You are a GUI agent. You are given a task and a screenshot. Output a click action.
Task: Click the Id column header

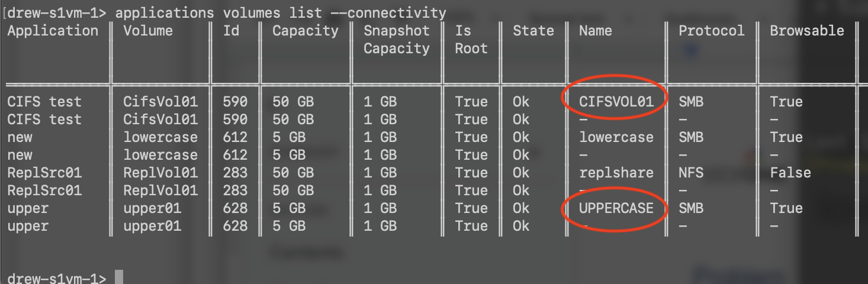pos(231,31)
